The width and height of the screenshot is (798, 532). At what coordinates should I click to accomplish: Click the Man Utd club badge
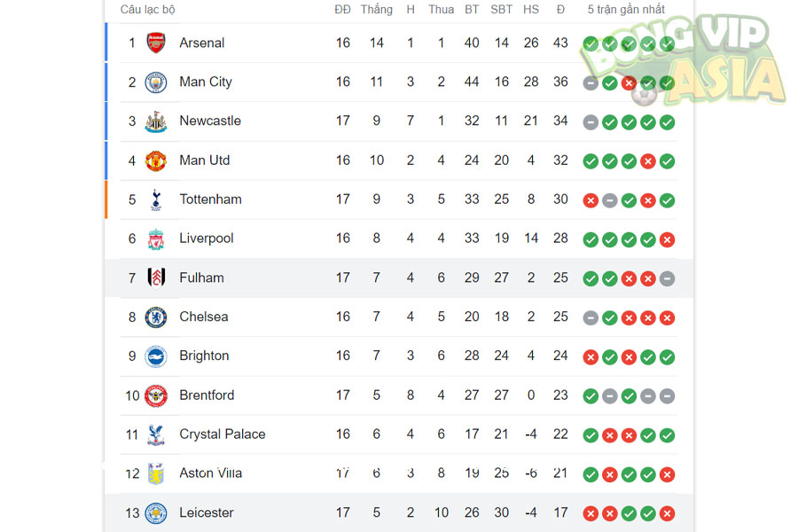[x=156, y=160]
